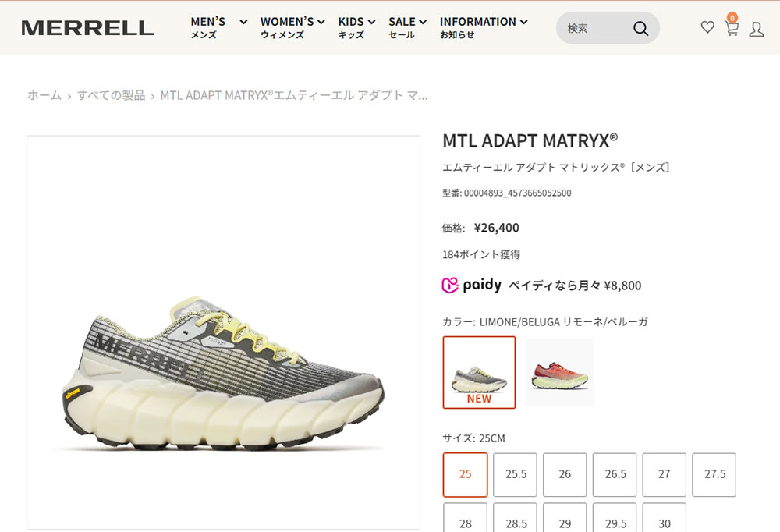Click the MERRELL logo
Viewport: 780px width, 532px height.
(87, 28)
